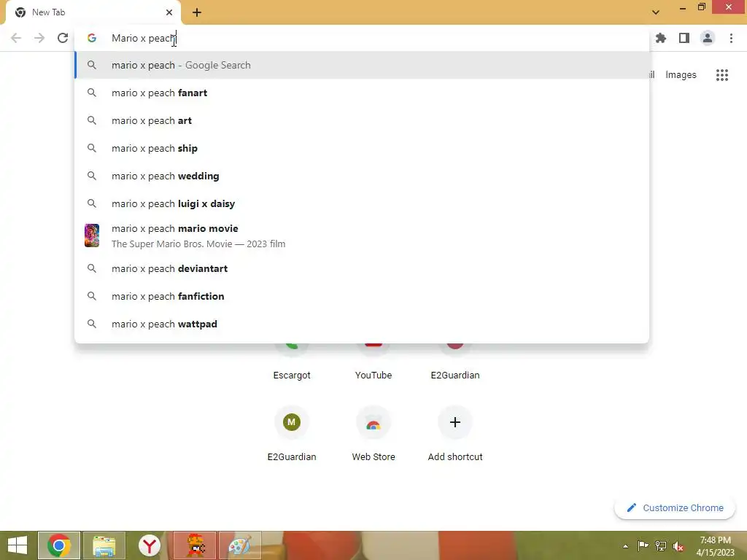This screenshot has width=747, height=560.
Task: Choose suggestion mario x peach deviantart
Action: click(362, 268)
